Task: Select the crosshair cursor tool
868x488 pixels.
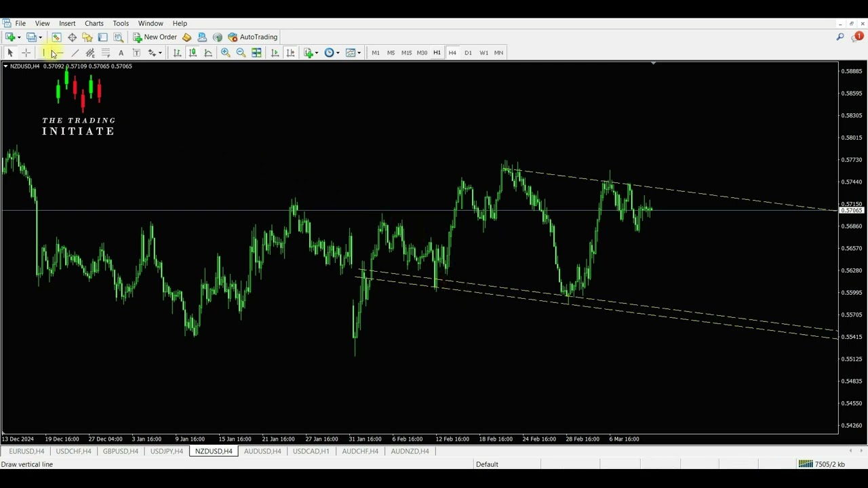Action: pos(26,53)
